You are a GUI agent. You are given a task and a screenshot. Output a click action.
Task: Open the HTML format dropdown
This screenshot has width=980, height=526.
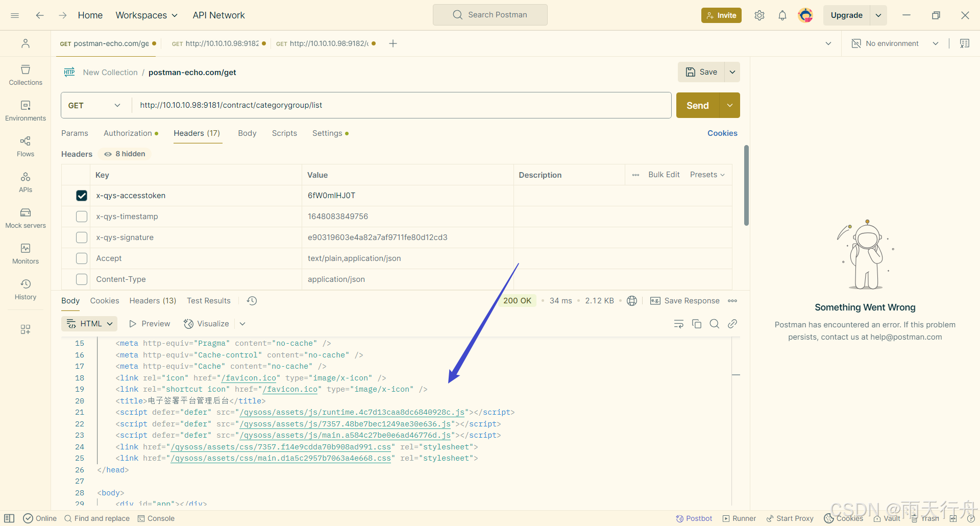tap(89, 324)
